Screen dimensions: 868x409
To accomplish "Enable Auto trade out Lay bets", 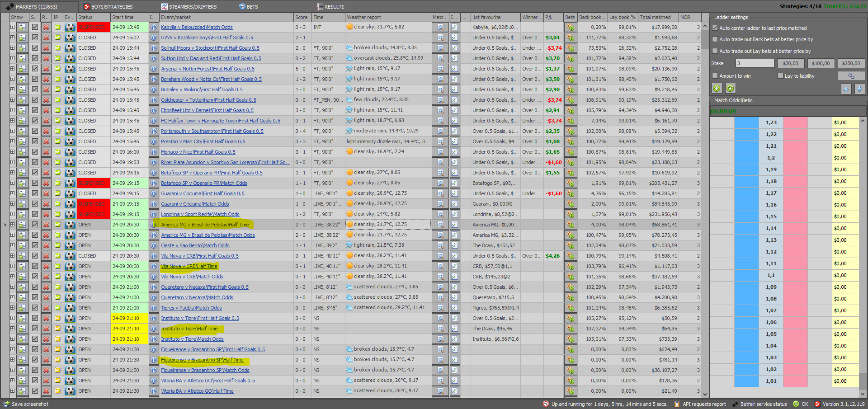I will (715, 51).
